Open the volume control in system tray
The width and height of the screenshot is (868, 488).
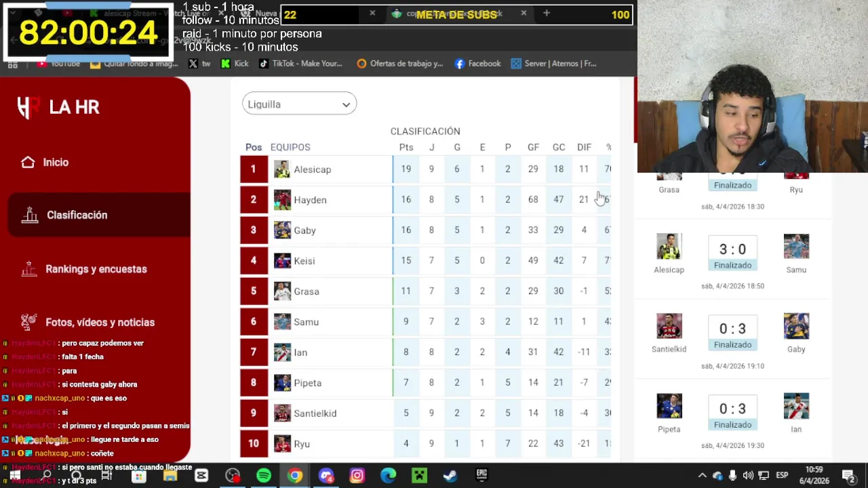(x=748, y=476)
